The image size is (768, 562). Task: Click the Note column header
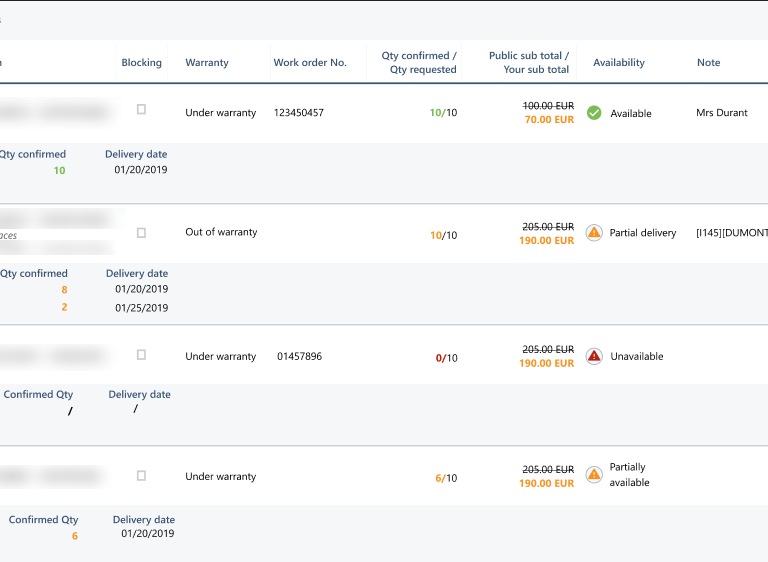(x=708, y=63)
